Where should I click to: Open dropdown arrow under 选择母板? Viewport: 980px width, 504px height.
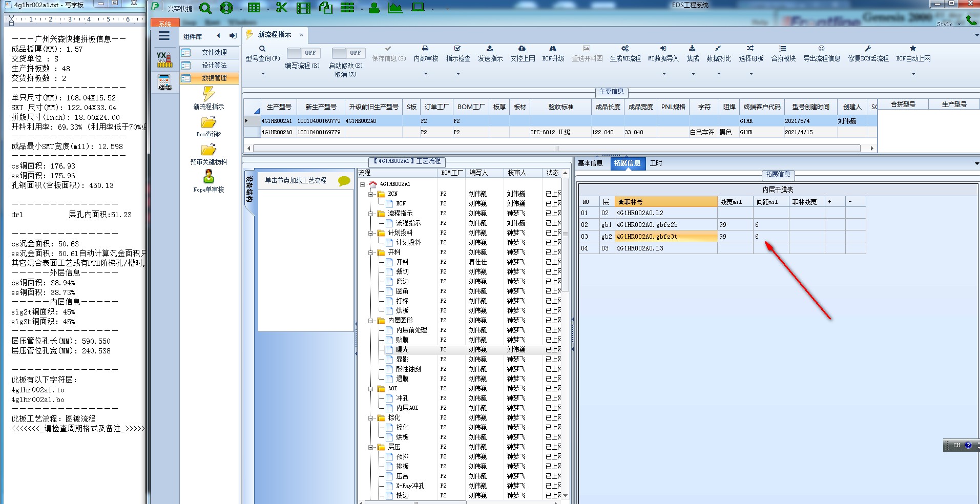[x=751, y=74]
